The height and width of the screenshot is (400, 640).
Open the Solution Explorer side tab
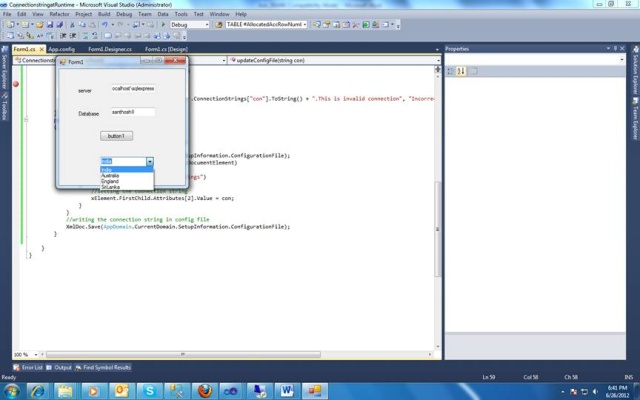[x=636, y=70]
